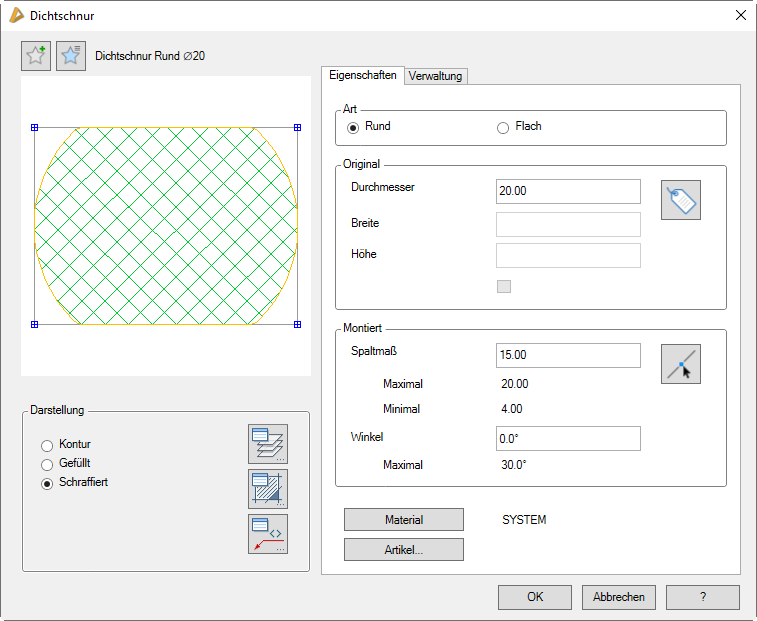The height and width of the screenshot is (621, 757).
Task: Choose the Gefüllt display option
Action: pos(46,464)
